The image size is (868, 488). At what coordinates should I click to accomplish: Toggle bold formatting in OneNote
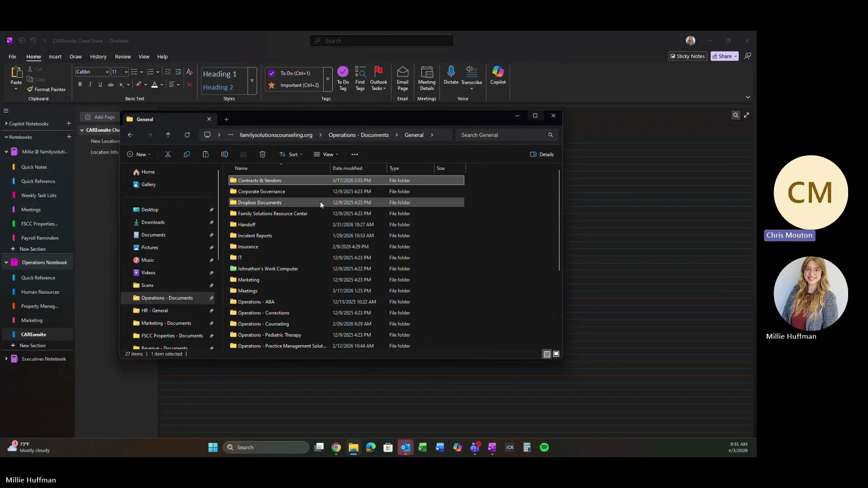(x=80, y=84)
